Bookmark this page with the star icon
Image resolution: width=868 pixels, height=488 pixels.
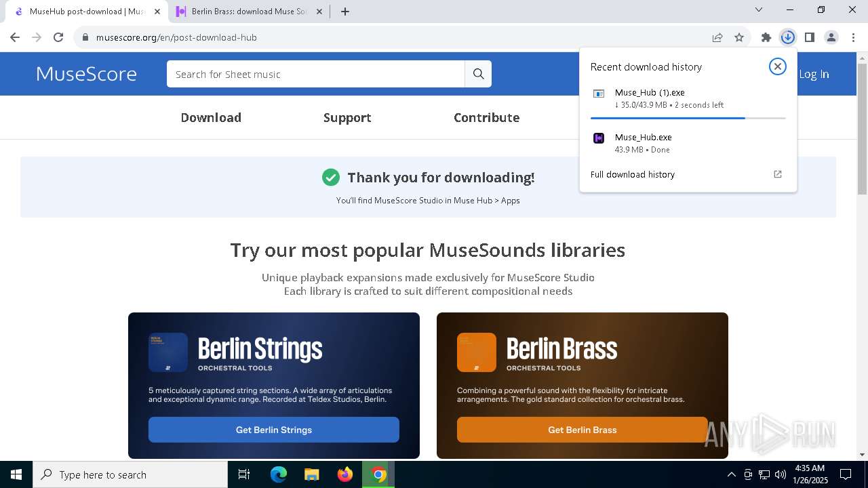pyautogui.click(x=739, y=37)
